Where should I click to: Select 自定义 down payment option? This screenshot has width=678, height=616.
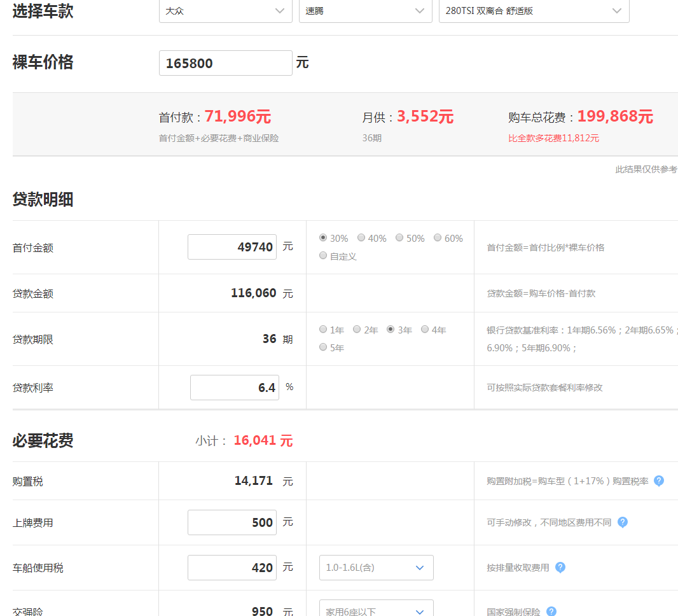[323, 256]
